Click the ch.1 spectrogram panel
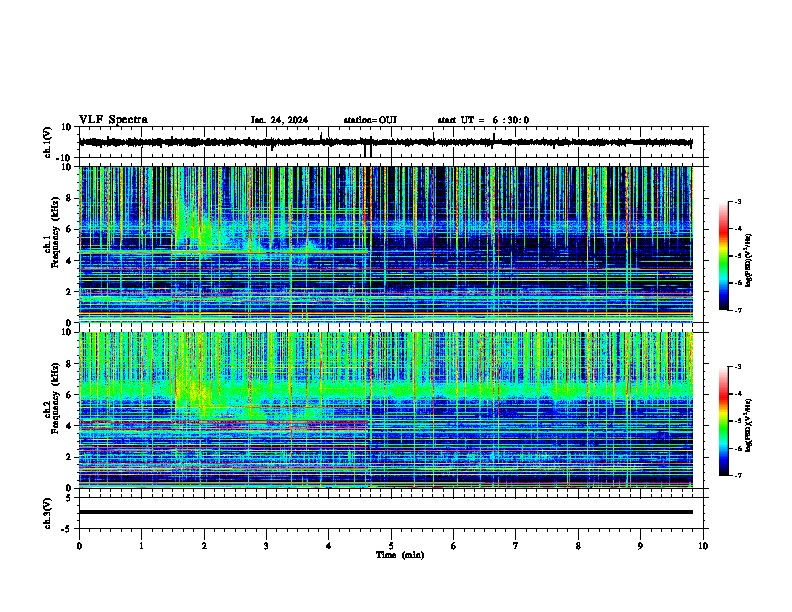792x612 pixels. [393, 244]
